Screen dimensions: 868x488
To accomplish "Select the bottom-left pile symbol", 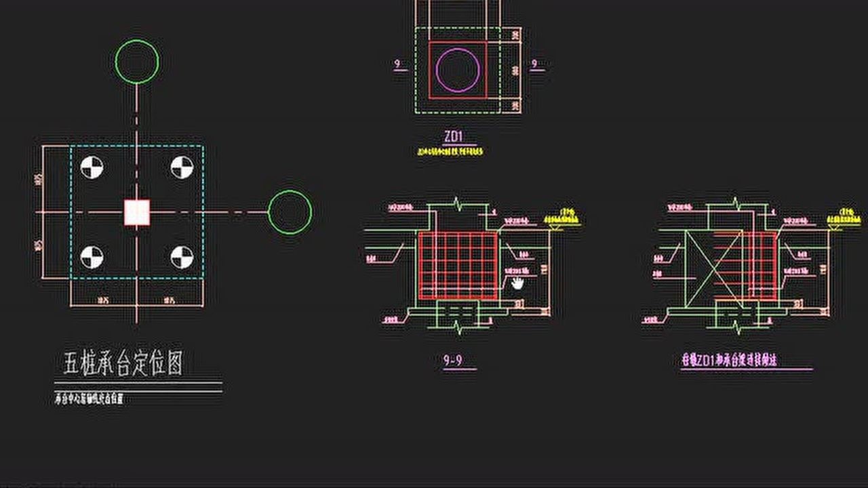I will click(92, 257).
